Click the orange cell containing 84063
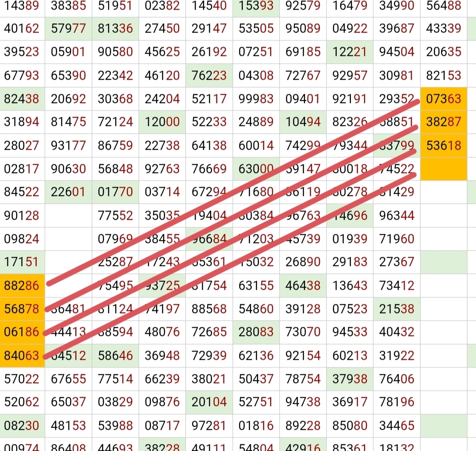 pos(22,356)
